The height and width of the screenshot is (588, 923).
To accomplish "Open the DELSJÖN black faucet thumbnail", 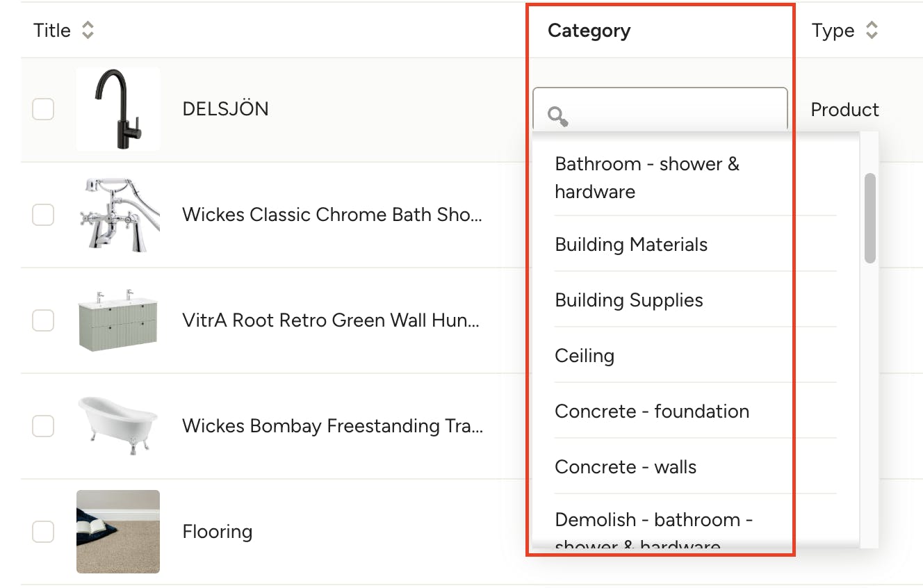I will pos(118,109).
